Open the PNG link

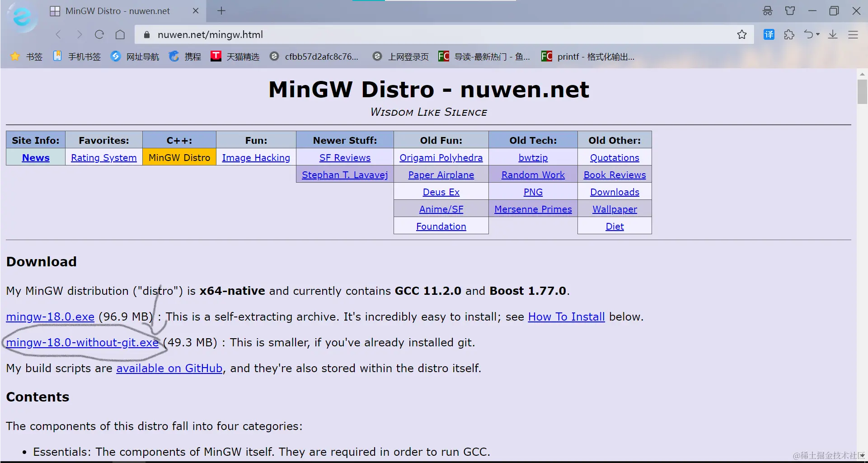[x=533, y=192]
